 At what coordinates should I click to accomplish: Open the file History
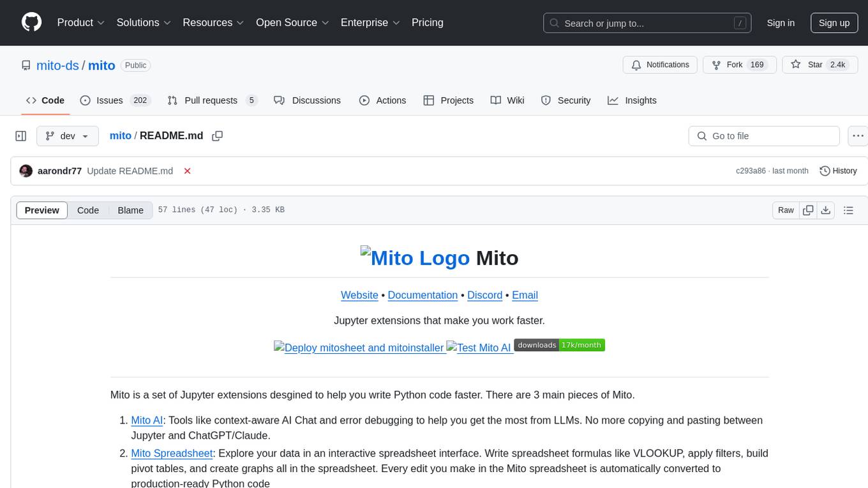click(x=838, y=171)
